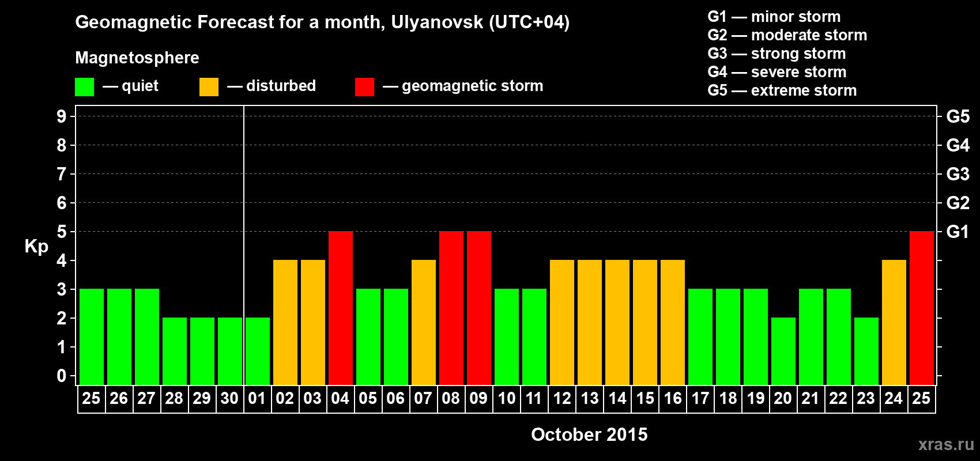Click the G5 label on right axis
The height and width of the screenshot is (461, 980).
[958, 116]
